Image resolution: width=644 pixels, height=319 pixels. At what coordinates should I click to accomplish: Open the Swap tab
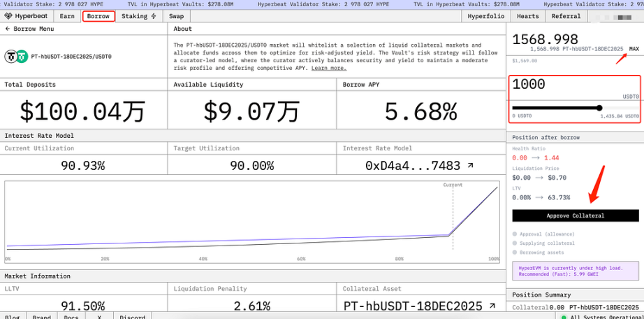coord(177,16)
